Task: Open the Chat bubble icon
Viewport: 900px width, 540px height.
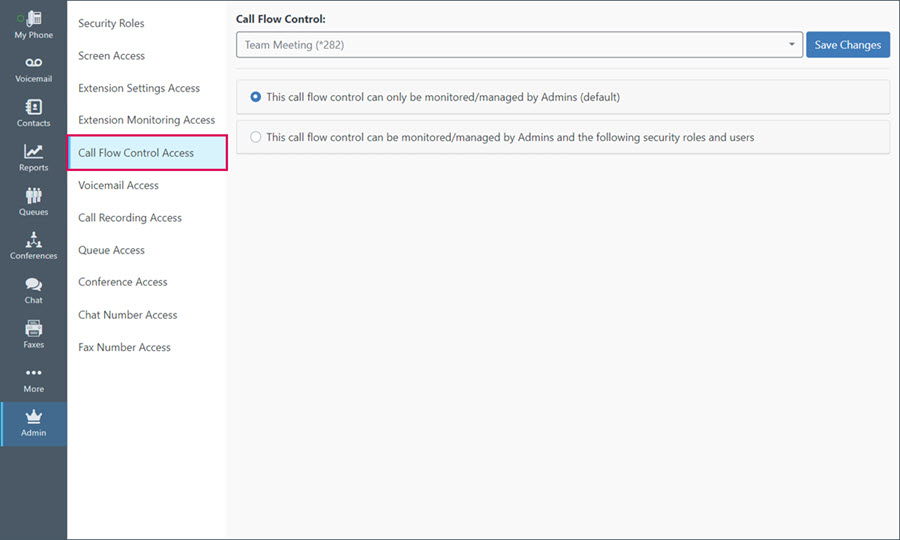Action: coord(33,284)
